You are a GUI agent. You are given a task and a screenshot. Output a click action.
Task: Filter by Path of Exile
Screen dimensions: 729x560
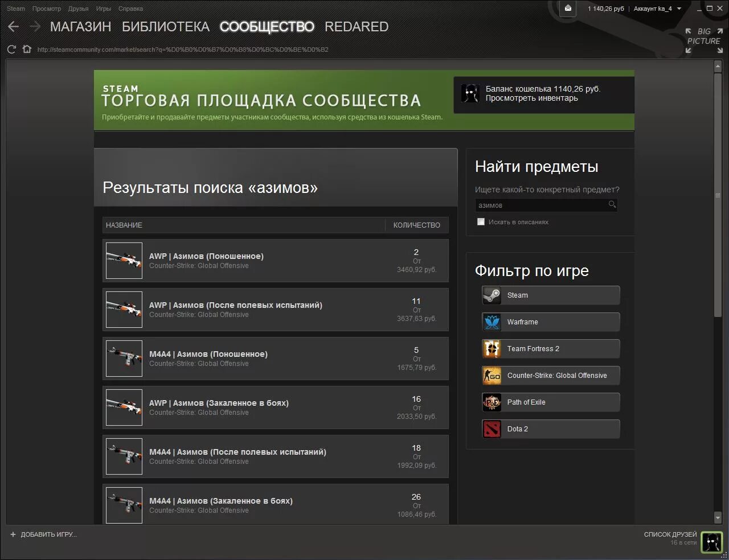click(x=551, y=402)
